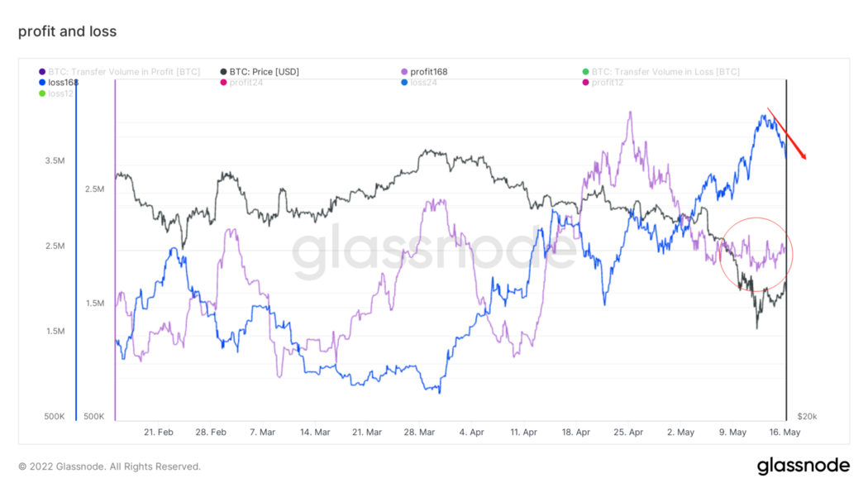Toggle the profit168 legend series

point(429,72)
